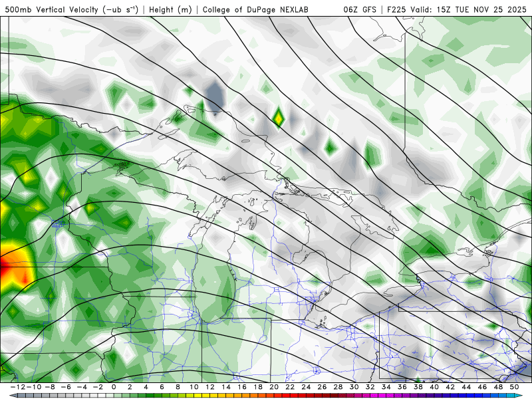Click the "42" color scale label
This screenshot has width=532, height=399.
pyautogui.click(x=450, y=387)
